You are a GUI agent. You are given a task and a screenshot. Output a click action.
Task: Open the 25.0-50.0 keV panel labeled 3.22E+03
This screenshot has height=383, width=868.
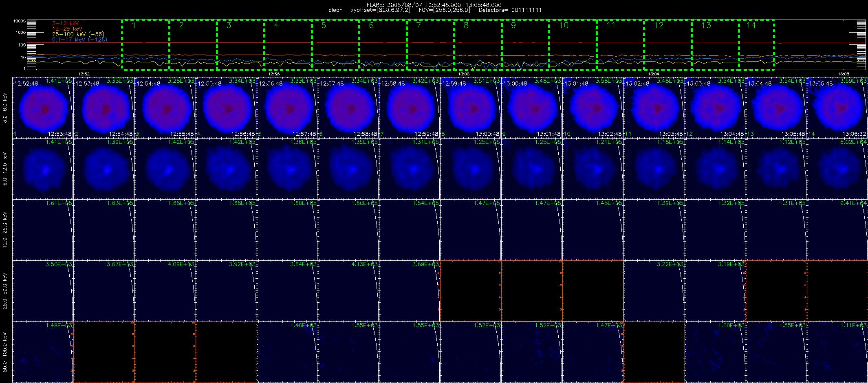coord(654,291)
